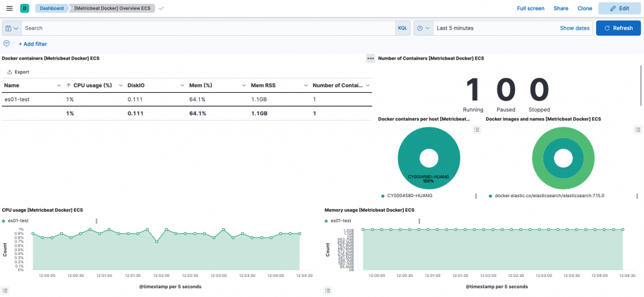Enter Full screen mode
The width and height of the screenshot is (644, 297).
pyautogui.click(x=531, y=8)
